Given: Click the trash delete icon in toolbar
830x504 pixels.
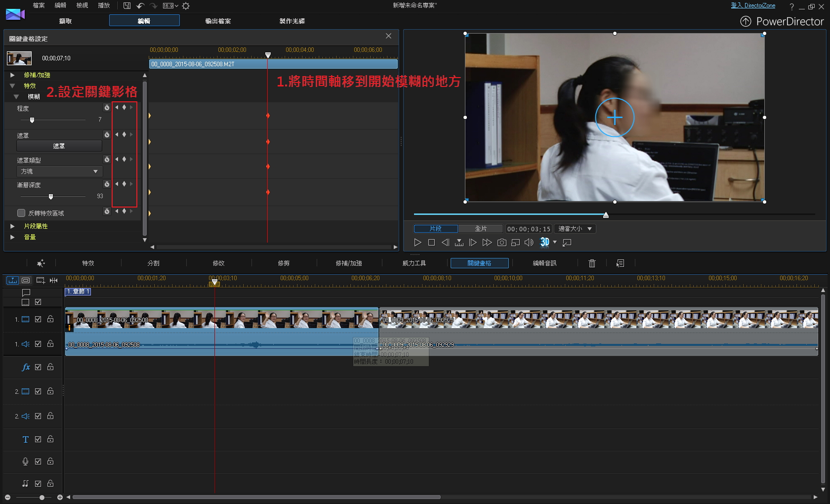Looking at the screenshot, I should 592,263.
